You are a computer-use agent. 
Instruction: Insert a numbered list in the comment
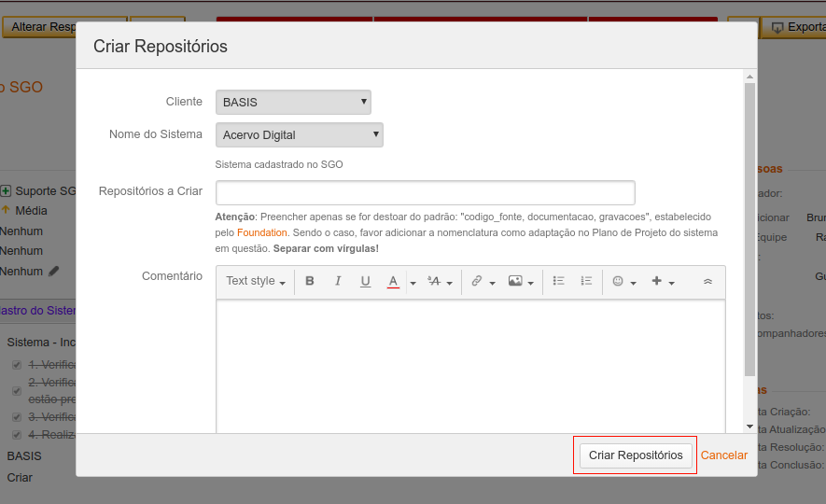(x=586, y=281)
